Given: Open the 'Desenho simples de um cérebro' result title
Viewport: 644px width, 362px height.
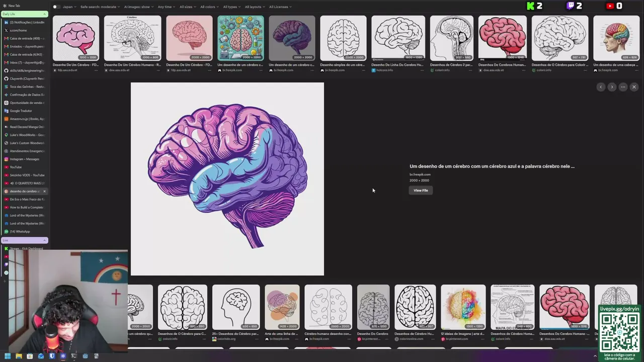Looking at the screenshot, I should point(343,65).
